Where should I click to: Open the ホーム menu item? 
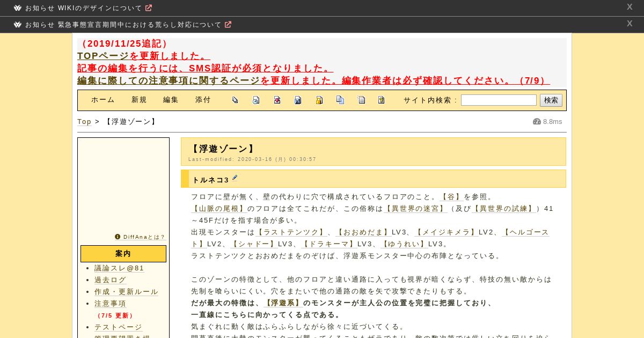[103, 100]
